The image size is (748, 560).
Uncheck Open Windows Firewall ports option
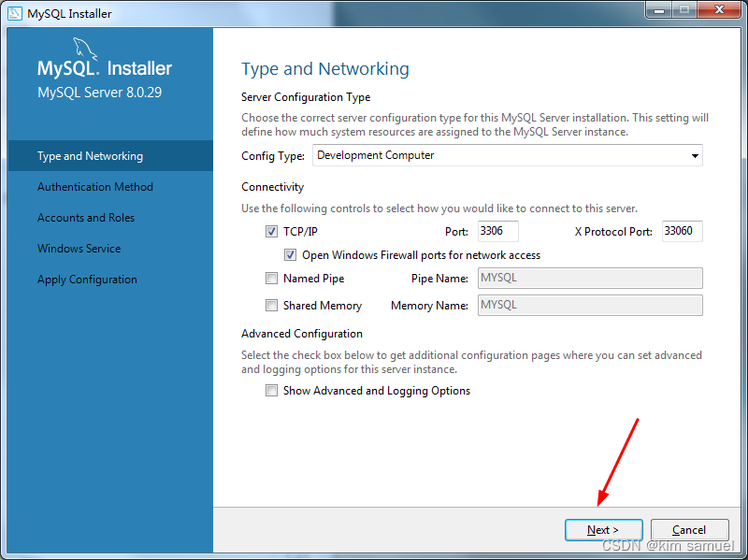tap(290, 254)
